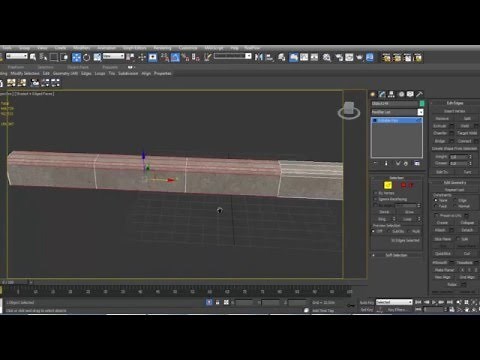The width and height of the screenshot is (480, 360).
Task: Select the Element sub-object level icon
Action: (x=411, y=185)
